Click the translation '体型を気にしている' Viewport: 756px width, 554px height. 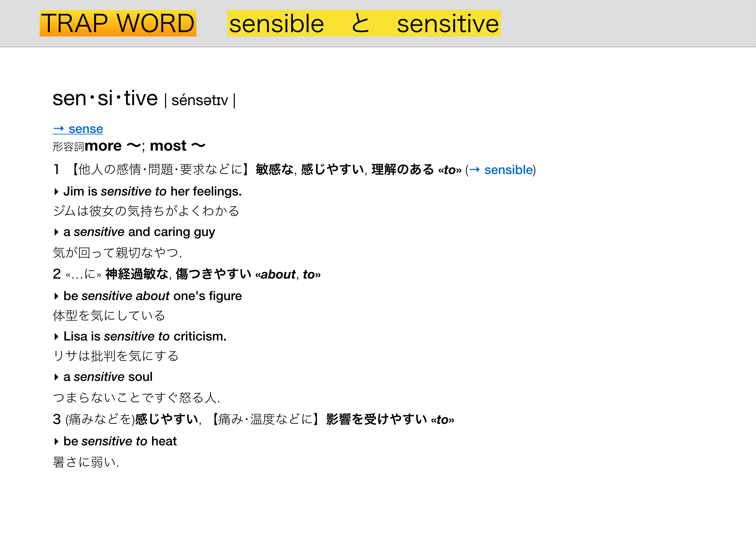pos(109,316)
